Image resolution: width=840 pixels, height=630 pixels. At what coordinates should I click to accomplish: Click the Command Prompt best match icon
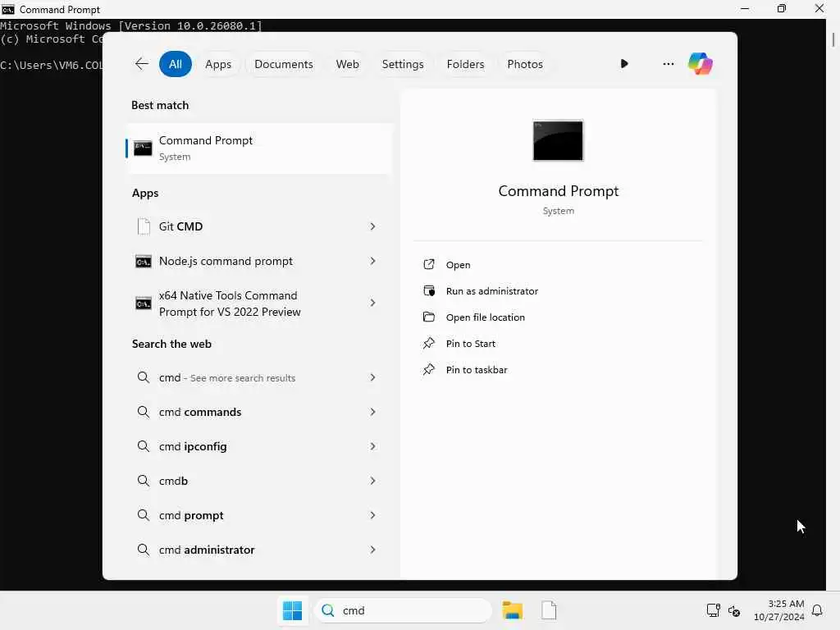[x=143, y=148]
